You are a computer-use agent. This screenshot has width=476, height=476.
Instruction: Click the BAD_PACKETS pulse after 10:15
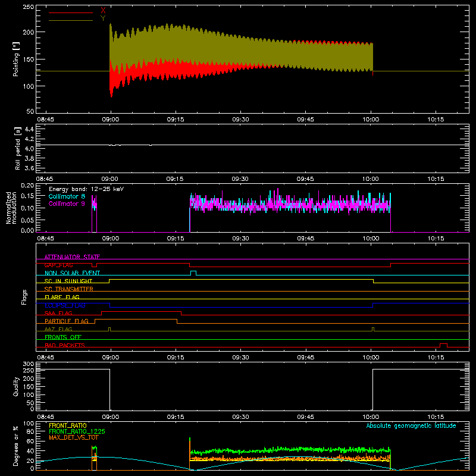click(x=443, y=345)
